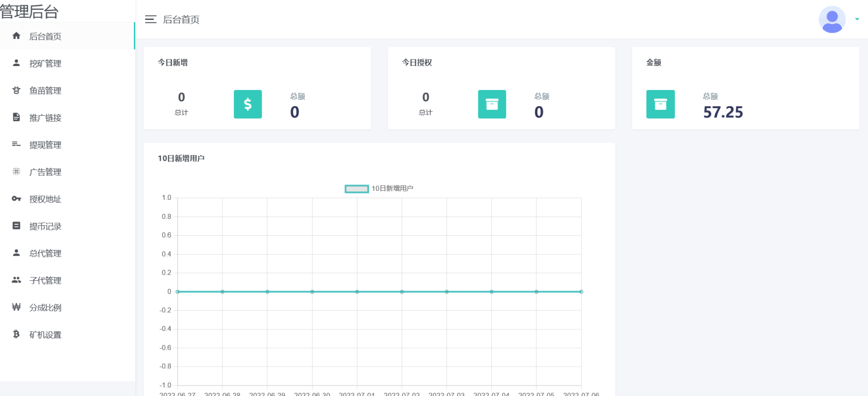Open the user avatar menu

click(x=832, y=20)
